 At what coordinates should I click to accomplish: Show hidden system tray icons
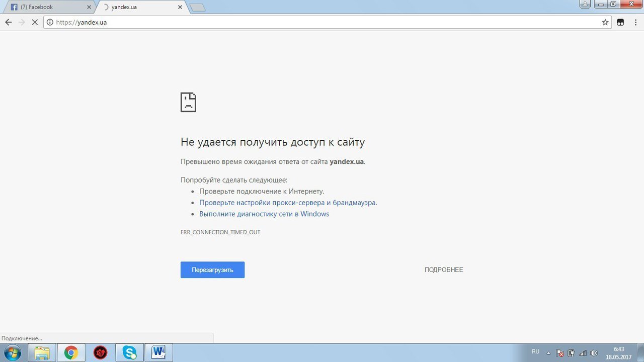pyautogui.click(x=548, y=353)
